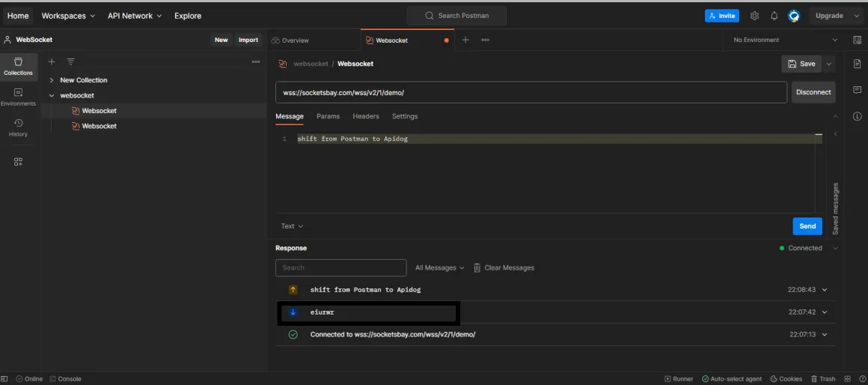Viewport: 868px width, 385px height.
Task: Switch to the Settings tab
Action: 405,116
